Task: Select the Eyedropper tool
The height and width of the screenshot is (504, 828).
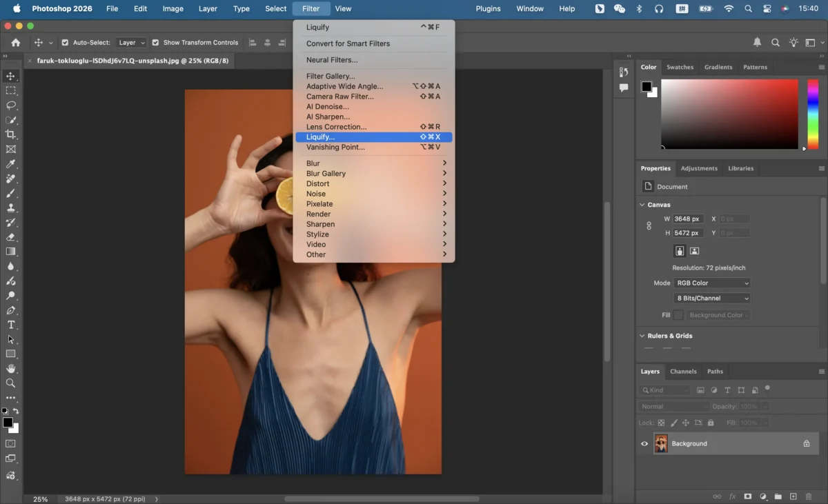Action: click(11, 164)
